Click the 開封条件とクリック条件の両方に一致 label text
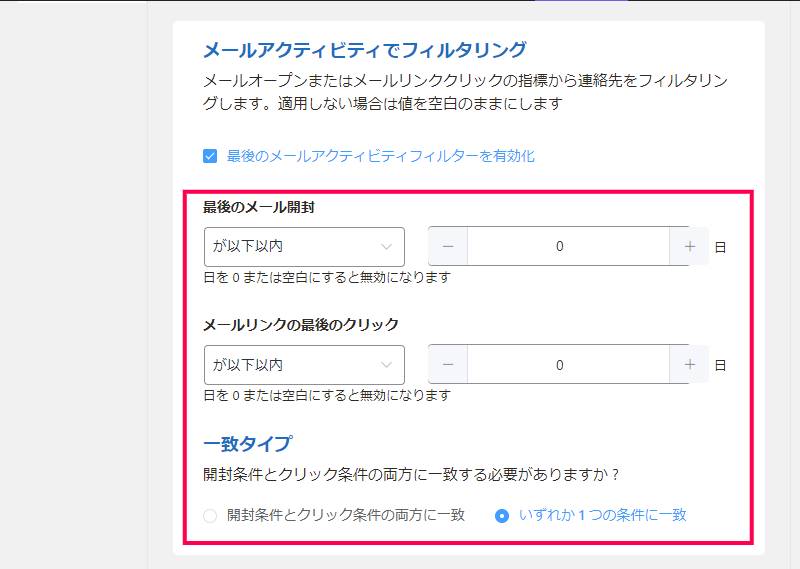800x569 pixels. tap(346, 515)
